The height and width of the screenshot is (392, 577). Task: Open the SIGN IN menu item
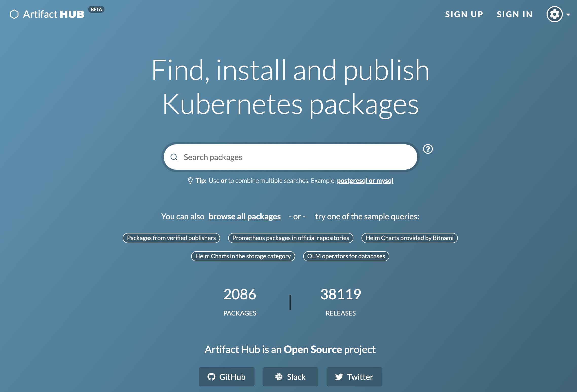click(515, 14)
